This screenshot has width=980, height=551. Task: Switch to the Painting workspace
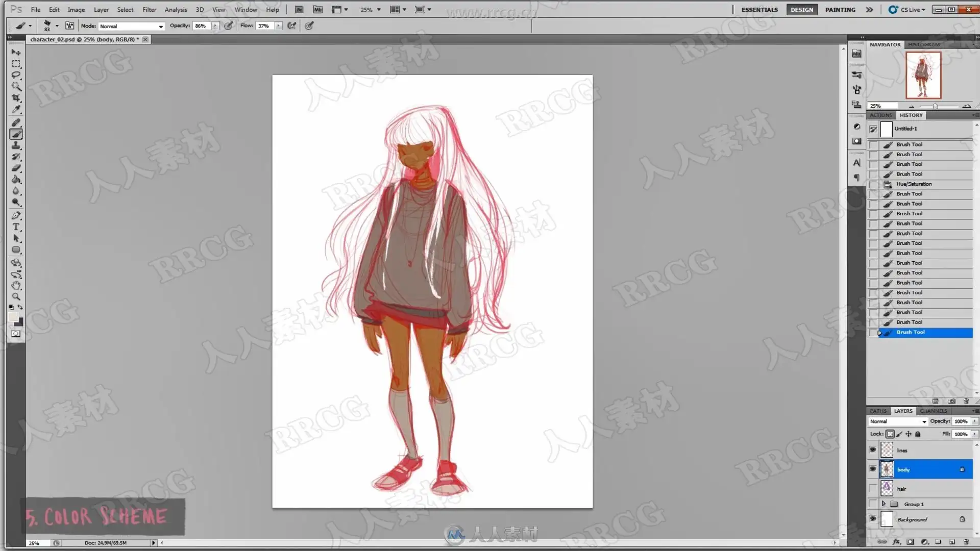coord(840,10)
